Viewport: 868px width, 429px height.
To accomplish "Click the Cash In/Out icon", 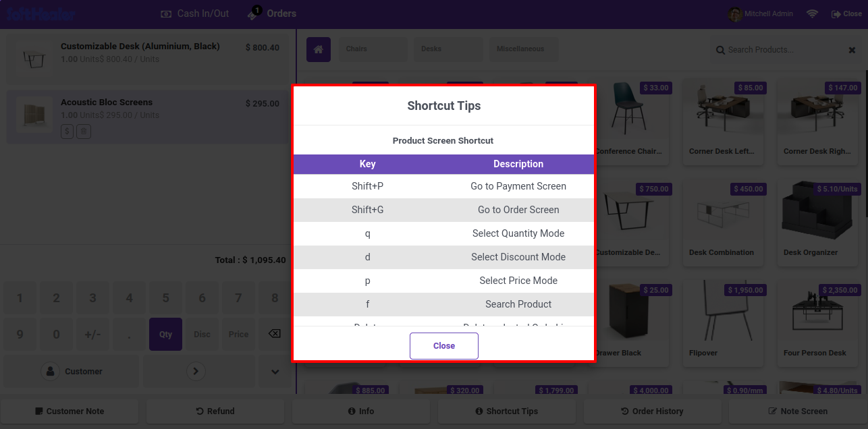I will [165, 13].
